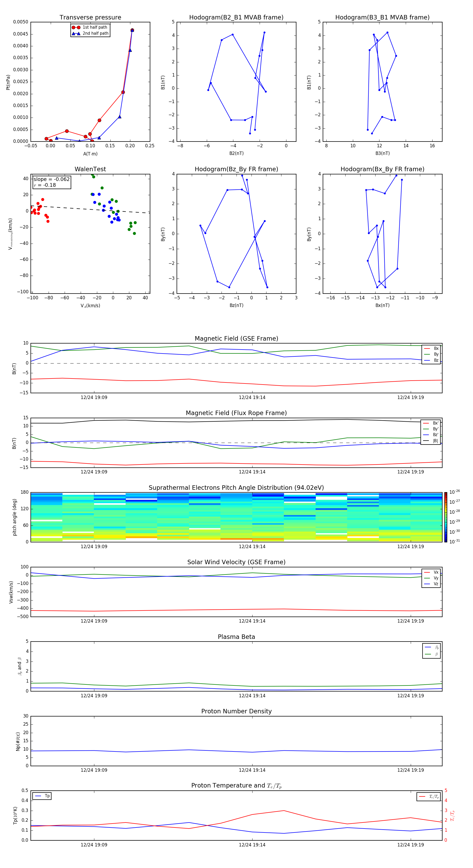Click the 'Hodogram(B2_B1 MVAB frame)' title
This screenshot has width=473, height=868.
pyautogui.click(x=236, y=17)
